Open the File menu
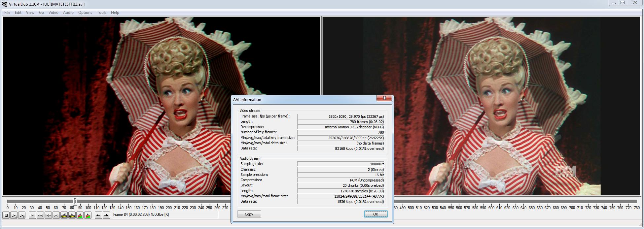 [x=7, y=13]
